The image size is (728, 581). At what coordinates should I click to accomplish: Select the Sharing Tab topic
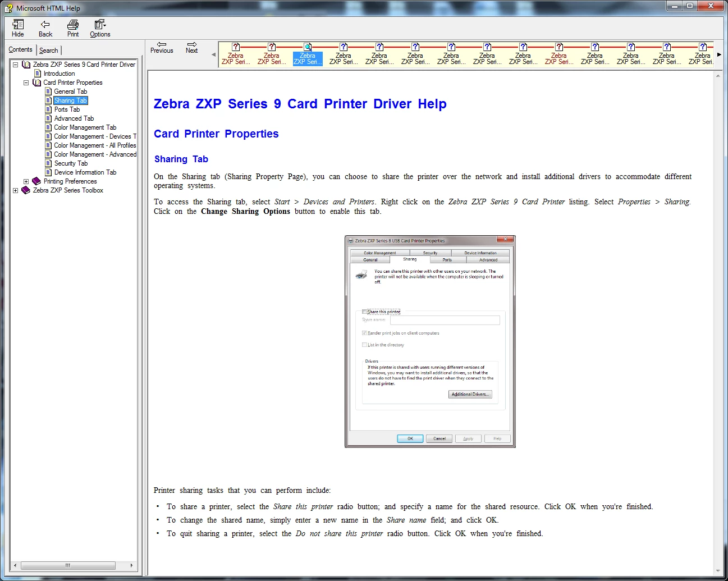(71, 100)
